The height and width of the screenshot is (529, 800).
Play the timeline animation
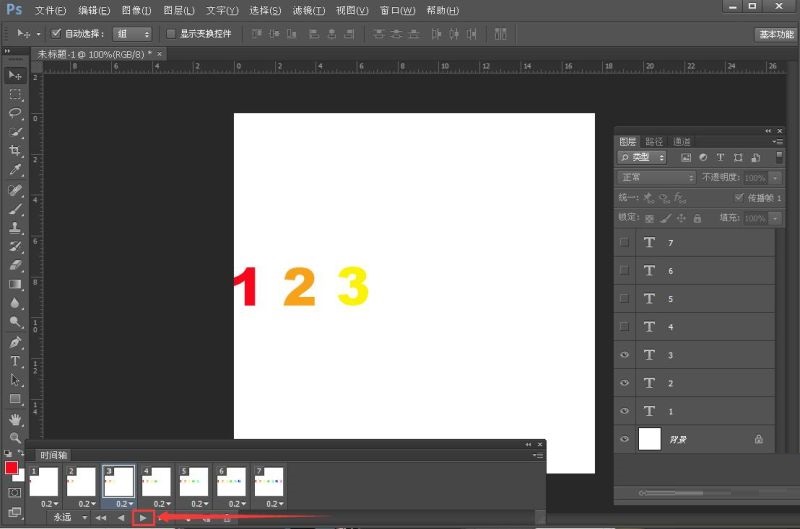[143, 518]
